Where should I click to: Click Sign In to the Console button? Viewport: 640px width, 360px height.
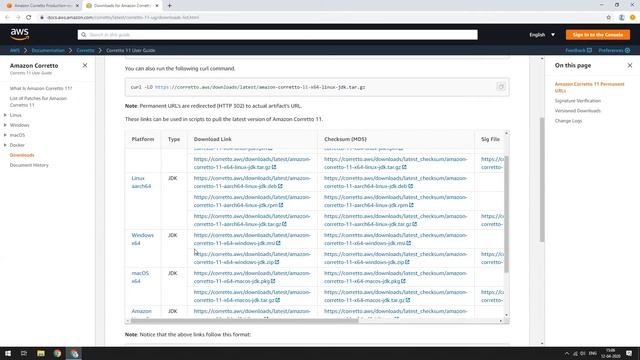598,35
